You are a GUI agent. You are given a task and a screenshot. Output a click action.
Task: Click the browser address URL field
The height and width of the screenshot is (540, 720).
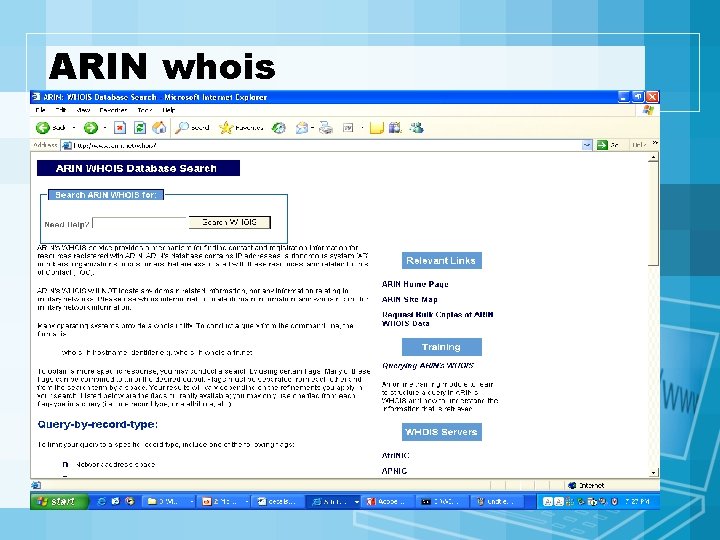point(327,146)
